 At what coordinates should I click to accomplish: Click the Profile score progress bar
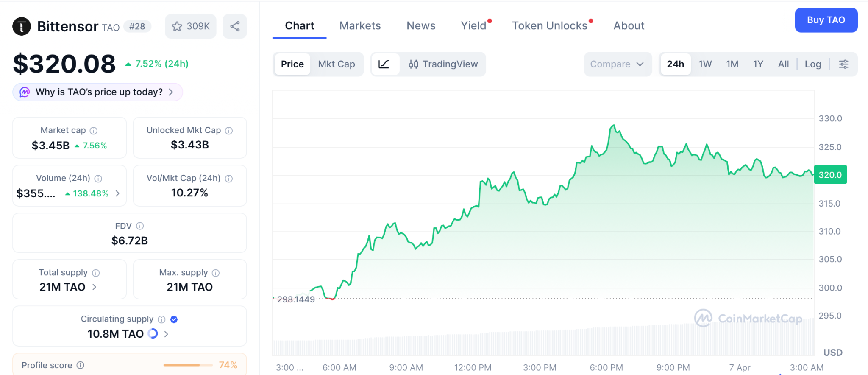(188, 365)
